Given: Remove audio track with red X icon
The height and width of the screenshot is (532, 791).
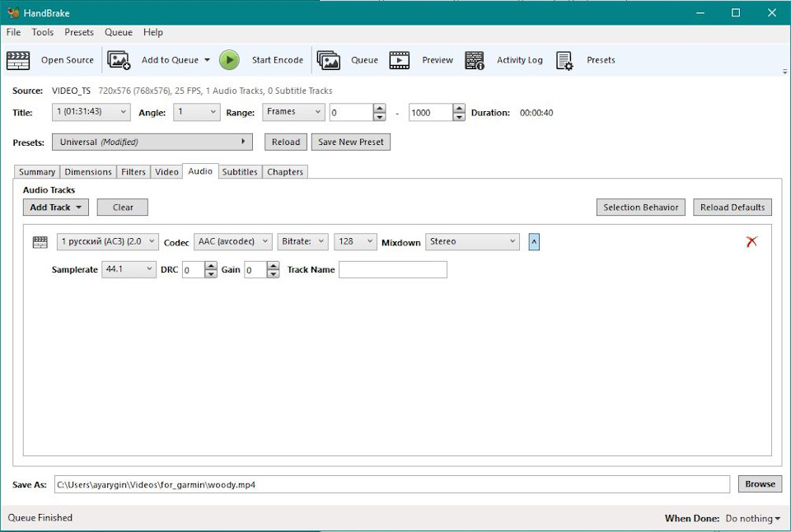Looking at the screenshot, I should point(751,241).
